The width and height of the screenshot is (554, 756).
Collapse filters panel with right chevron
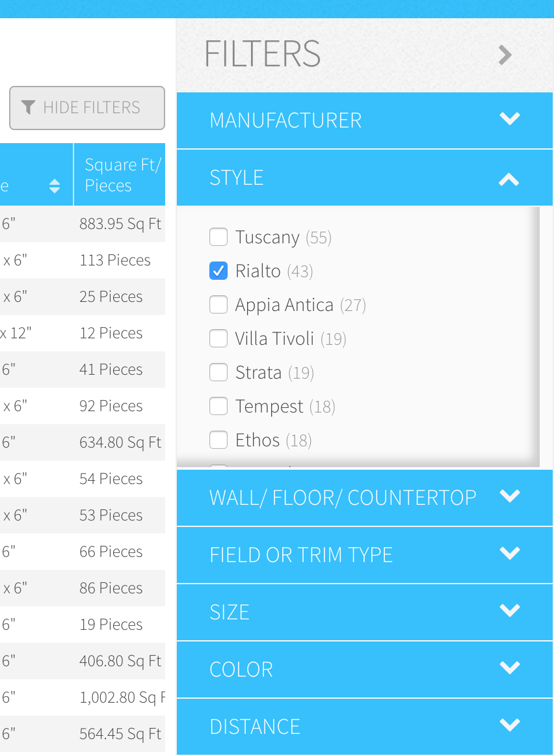505,55
